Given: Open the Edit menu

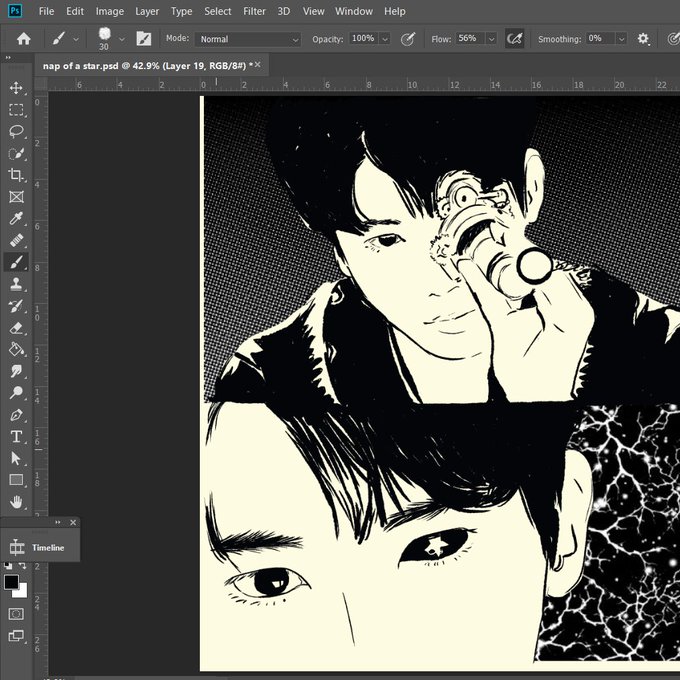Looking at the screenshot, I should [x=75, y=11].
